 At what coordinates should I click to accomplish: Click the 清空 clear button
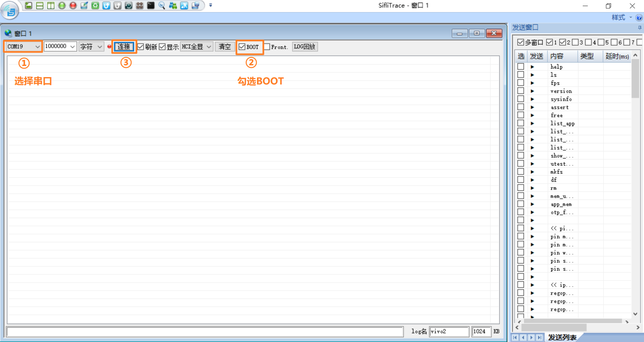coord(225,46)
